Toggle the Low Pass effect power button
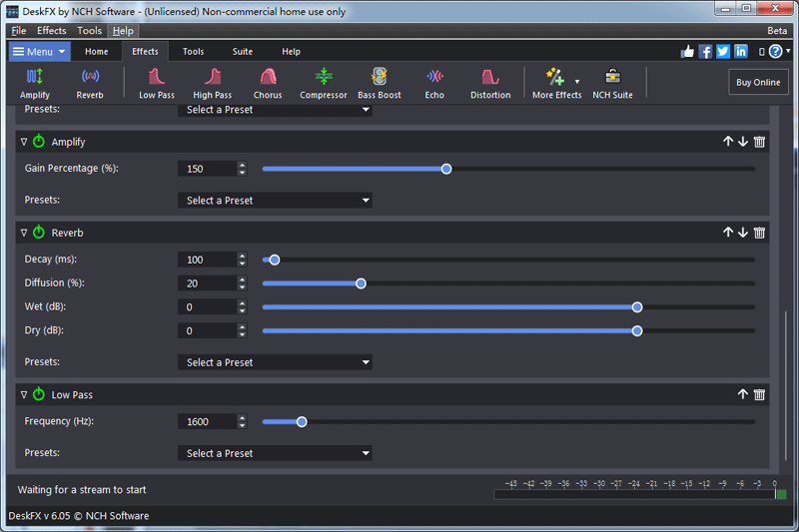This screenshot has width=799, height=532. click(x=39, y=394)
